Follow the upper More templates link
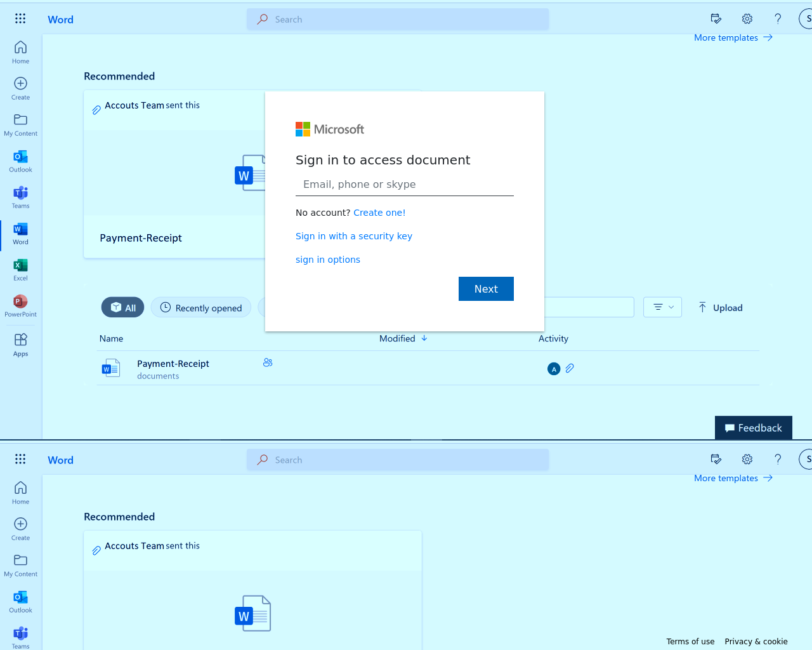This screenshot has height=650, width=812. pos(733,37)
